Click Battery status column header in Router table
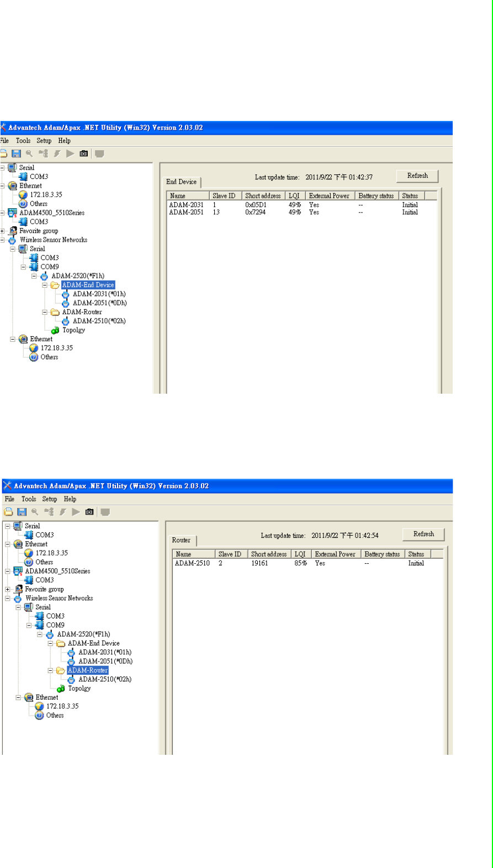This screenshot has height=868, width=493. coord(382,554)
